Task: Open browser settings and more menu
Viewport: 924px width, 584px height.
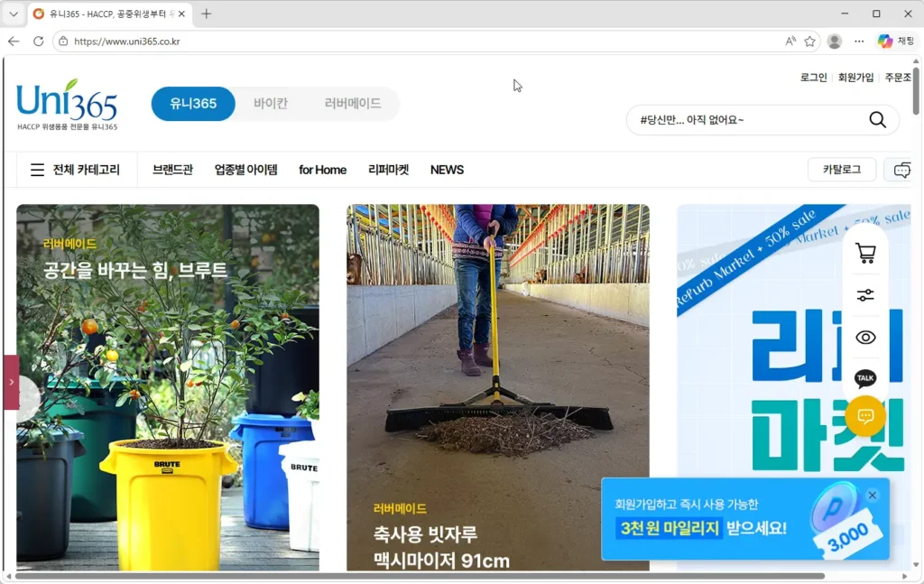Action: point(859,42)
